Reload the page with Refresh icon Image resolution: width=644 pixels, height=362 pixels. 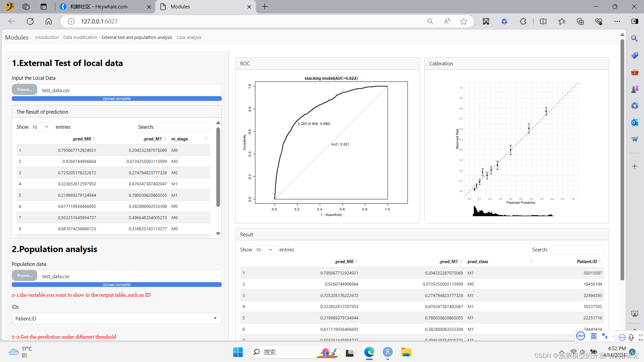(30, 21)
